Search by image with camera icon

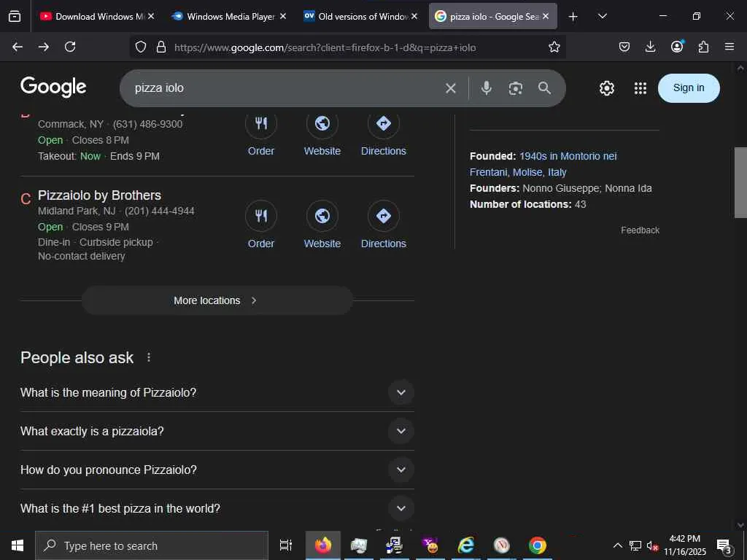point(516,88)
